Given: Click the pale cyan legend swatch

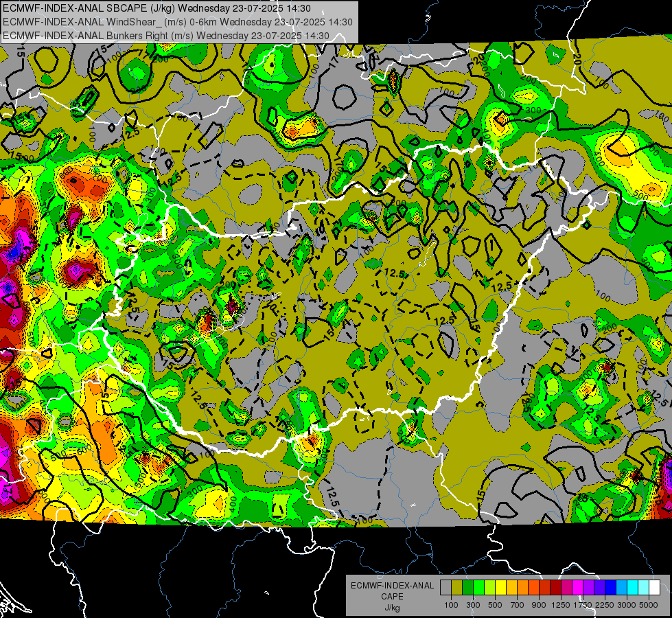Looking at the screenshot, I should 644,587.
